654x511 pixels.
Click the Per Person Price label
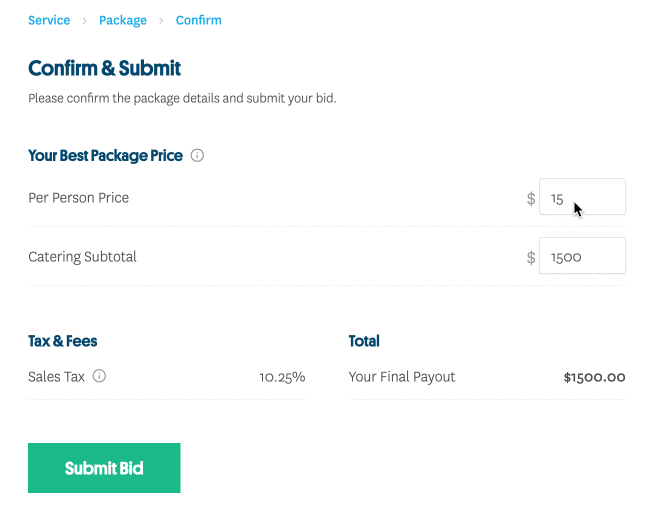coord(78,198)
